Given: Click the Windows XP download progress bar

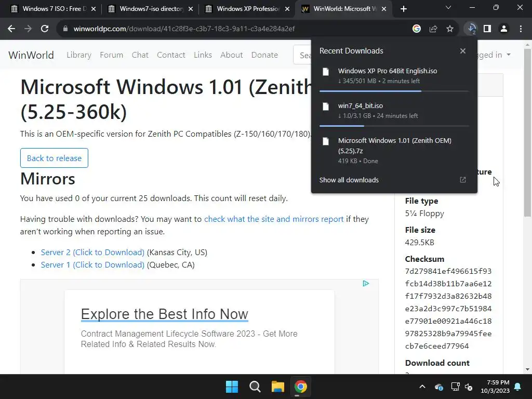Looking at the screenshot, I should tap(394, 91).
